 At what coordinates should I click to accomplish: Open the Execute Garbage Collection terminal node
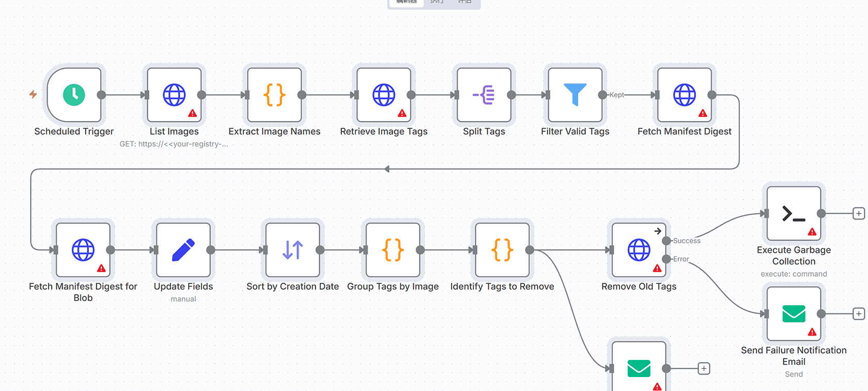(794, 214)
